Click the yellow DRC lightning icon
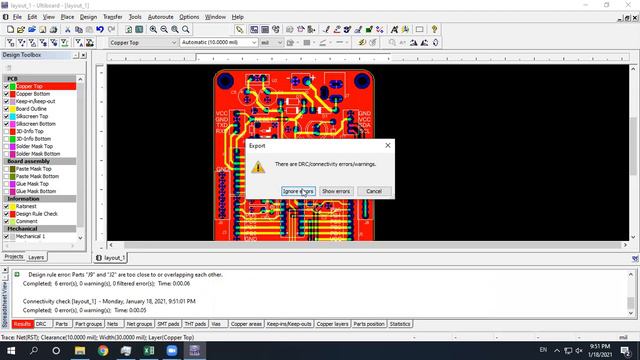Image resolution: width=640 pixels, height=360 pixels. tap(361, 42)
